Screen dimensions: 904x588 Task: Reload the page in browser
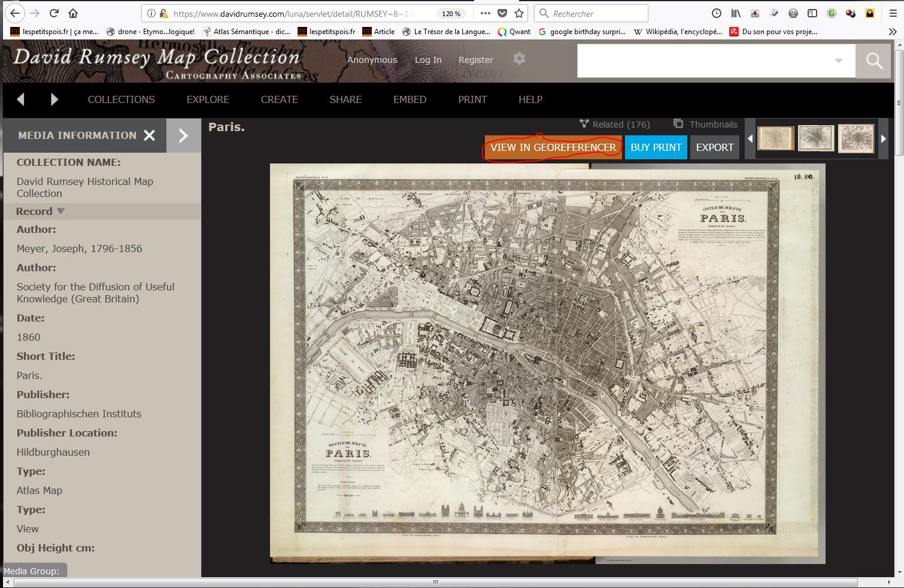click(54, 13)
